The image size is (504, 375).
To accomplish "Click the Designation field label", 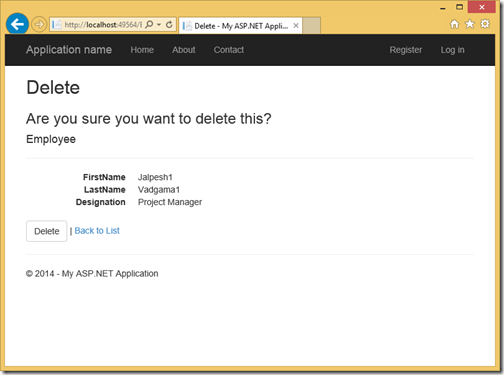I will pos(101,202).
